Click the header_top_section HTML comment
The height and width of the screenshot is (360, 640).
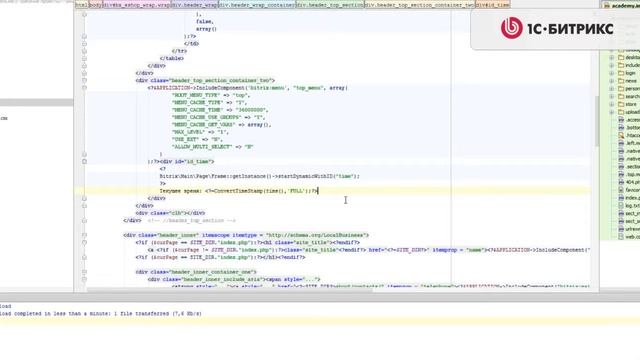click(x=192, y=220)
